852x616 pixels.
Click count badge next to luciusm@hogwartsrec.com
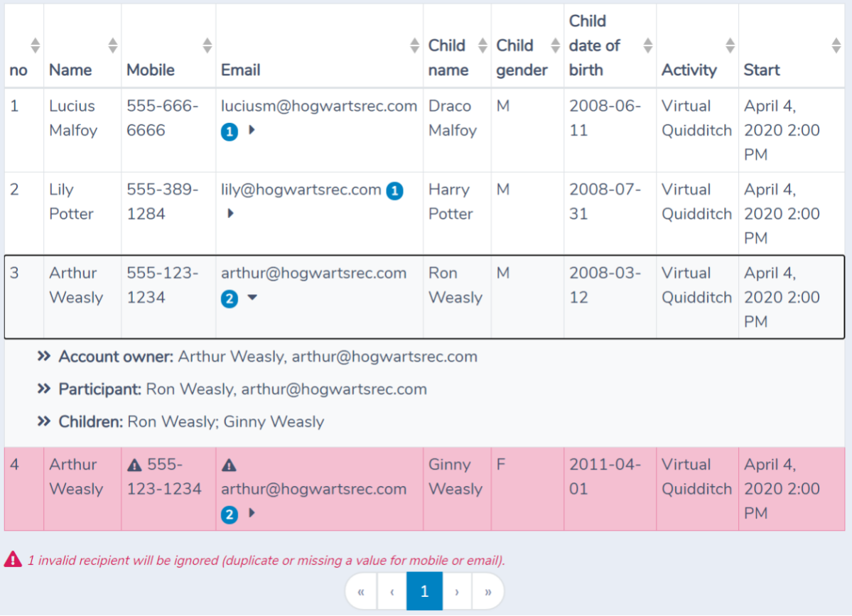point(230,131)
